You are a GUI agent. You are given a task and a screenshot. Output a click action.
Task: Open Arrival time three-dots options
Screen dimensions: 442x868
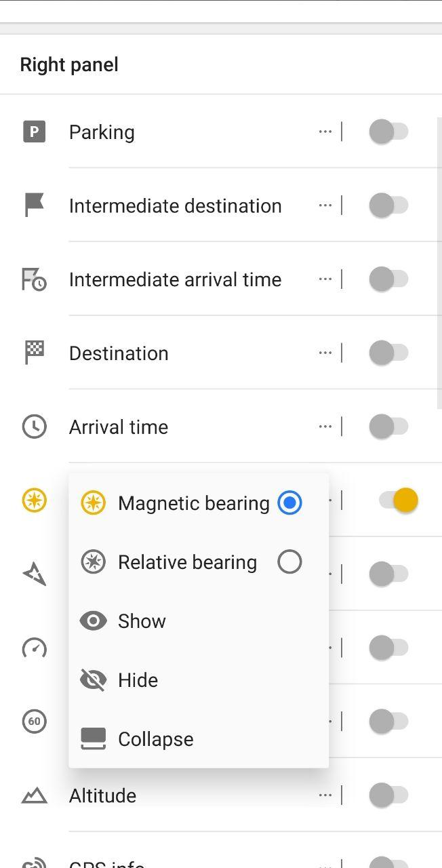click(325, 427)
